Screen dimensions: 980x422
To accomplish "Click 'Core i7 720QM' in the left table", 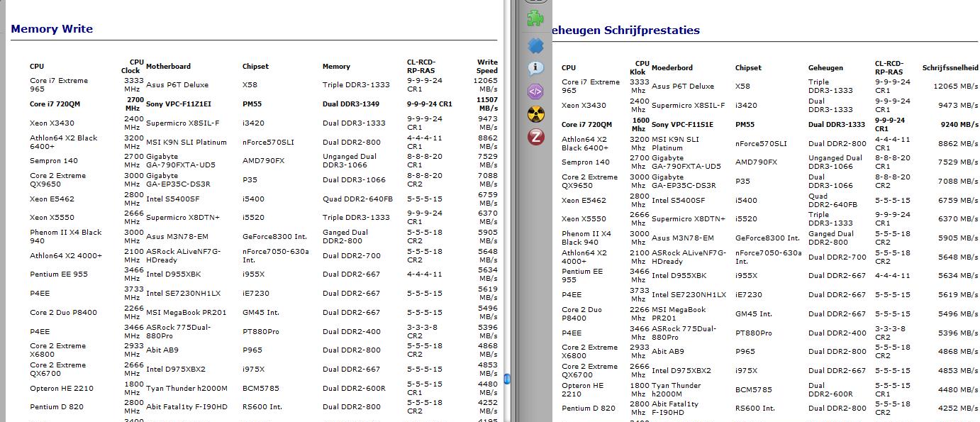I will pyautogui.click(x=55, y=104).
